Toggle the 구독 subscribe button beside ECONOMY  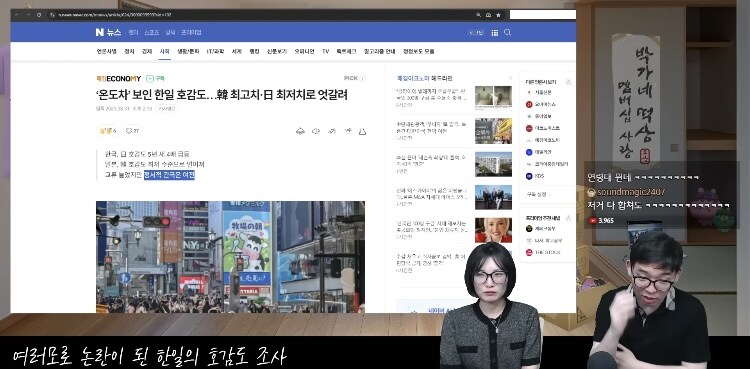[x=155, y=78]
